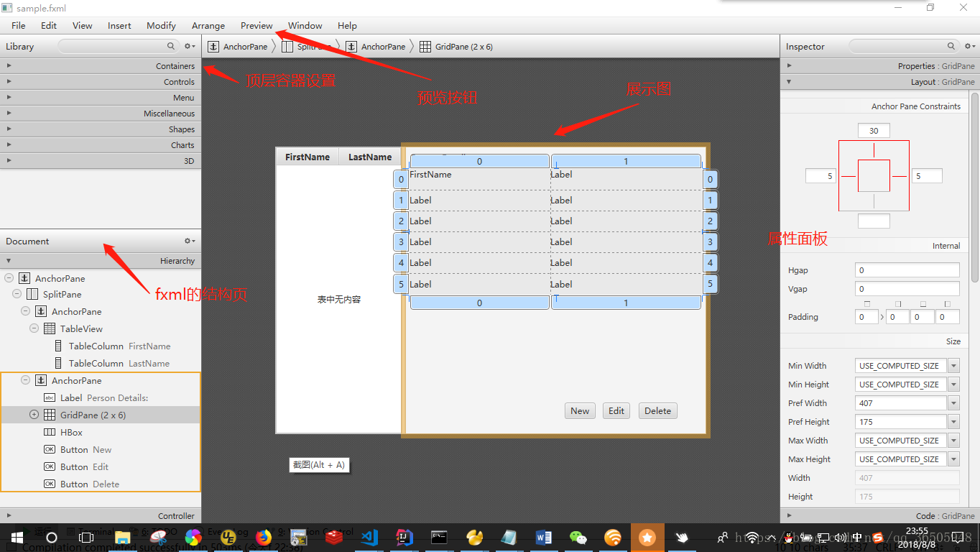980x552 pixels.
Task: Expand the Controller section in Document panel
Action: pyautogui.click(x=101, y=516)
